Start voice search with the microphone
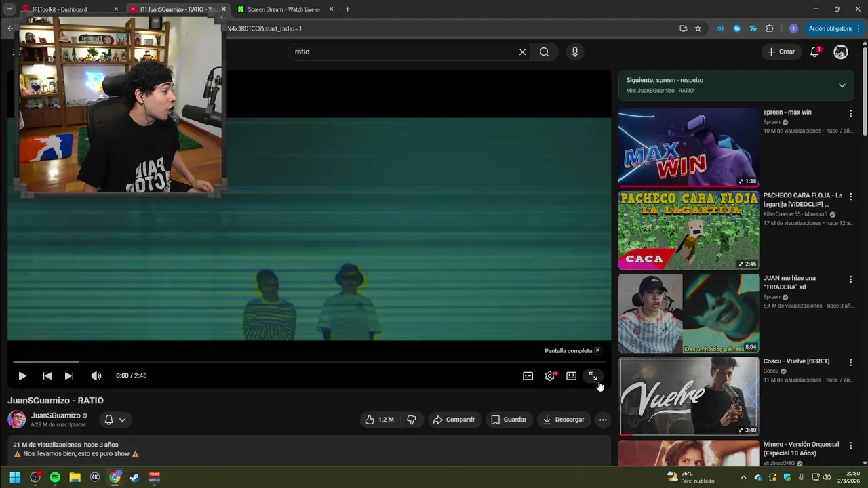This screenshot has width=868, height=488. tap(575, 52)
